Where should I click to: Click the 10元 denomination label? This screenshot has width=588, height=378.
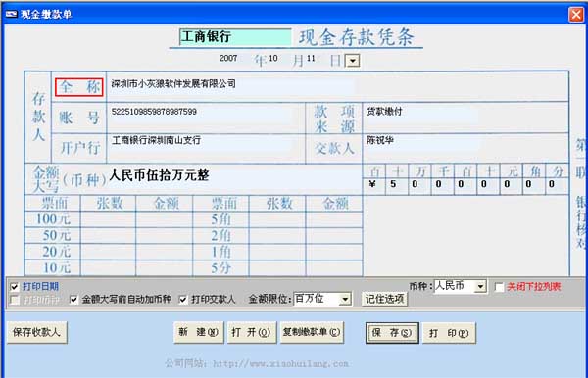point(56,267)
